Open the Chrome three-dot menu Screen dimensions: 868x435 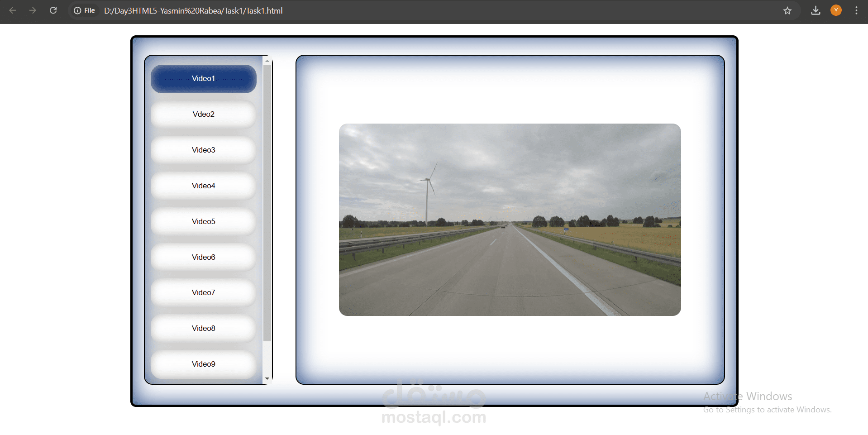(x=857, y=10)
